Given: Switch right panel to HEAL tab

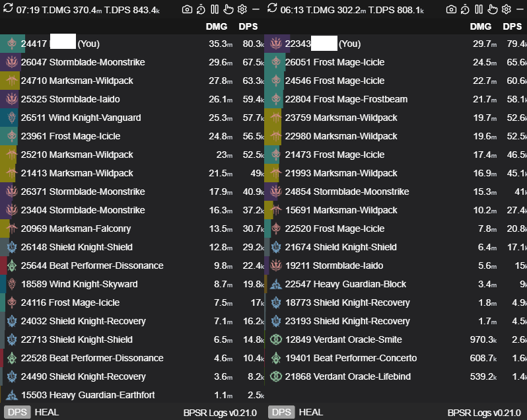Looking at the screenshot, I should (311, 412).
